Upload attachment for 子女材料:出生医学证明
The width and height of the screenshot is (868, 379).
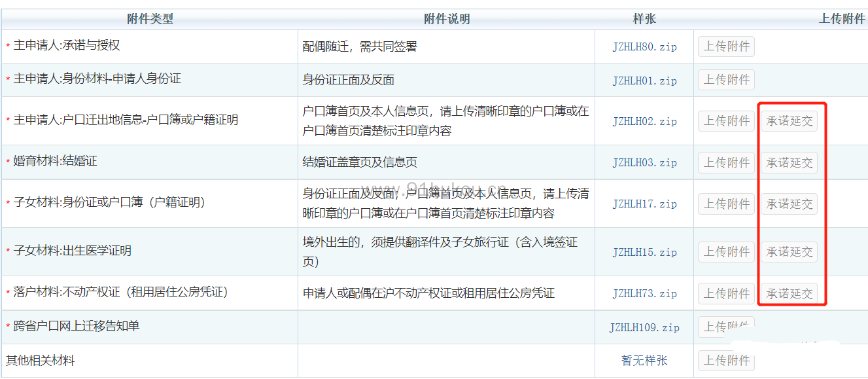pos(726,252)
